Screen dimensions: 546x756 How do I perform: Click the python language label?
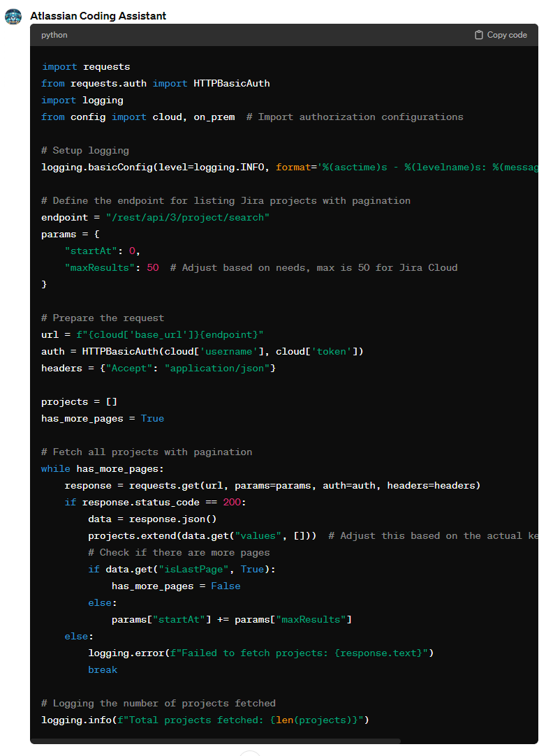[x=54, y=35]
